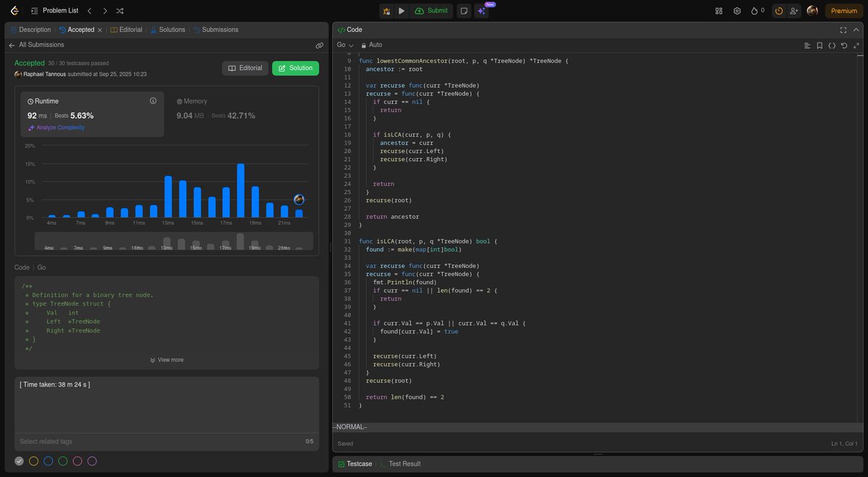Close the Accepted tab
This screenshot has width=868, height=477.
click(x=100, y=30)
